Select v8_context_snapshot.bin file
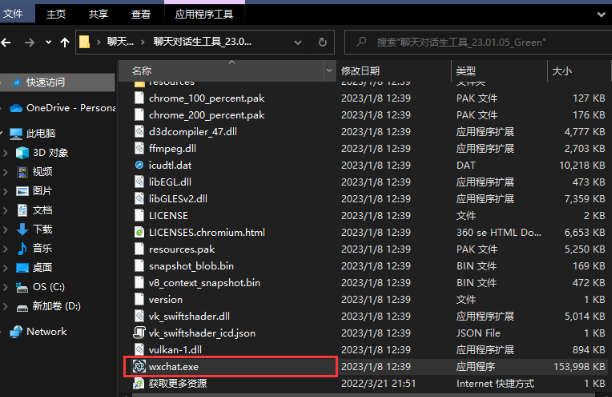The width and height of the screenshot is (612, 397). click(x=205, y=283)
